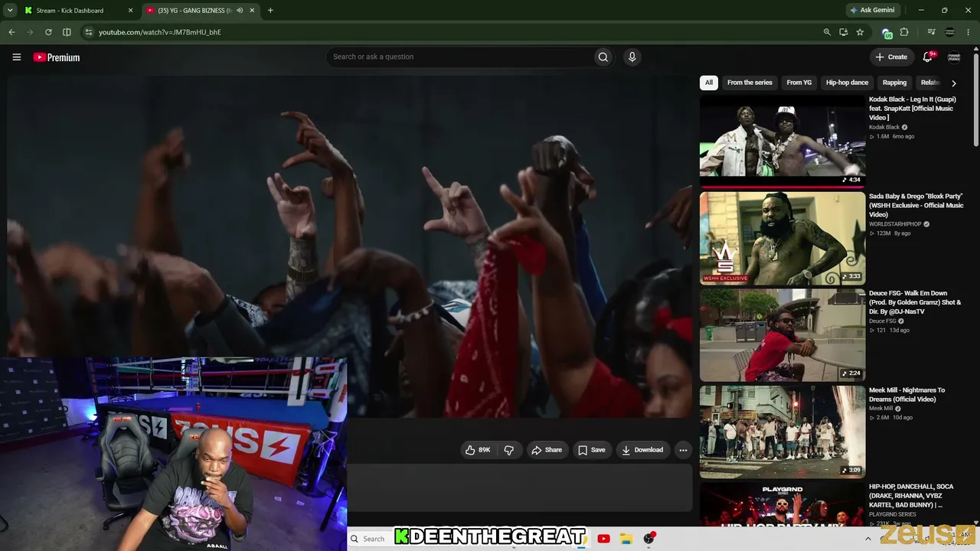This screenshot has height=551, width=980.
Task: Select the All filter chip
Action: [709, 83]
